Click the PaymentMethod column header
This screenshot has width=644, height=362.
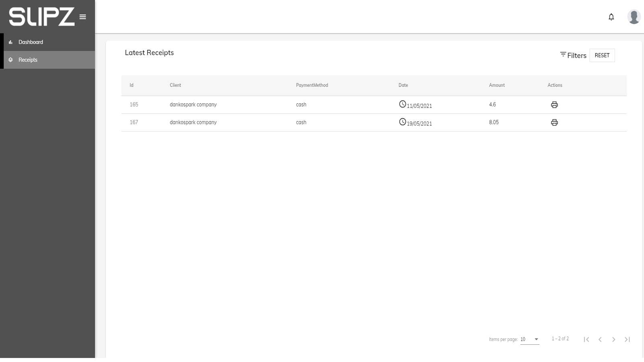pyautogui.click(x=312, y=85)
